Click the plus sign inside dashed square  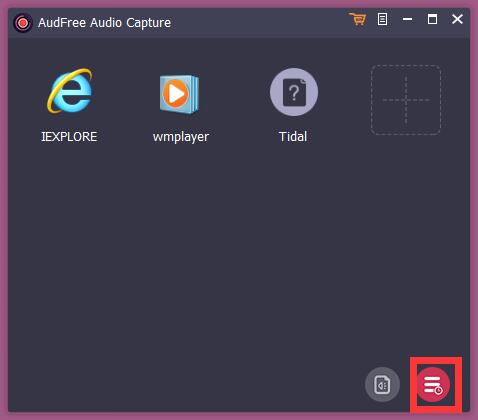406,100
